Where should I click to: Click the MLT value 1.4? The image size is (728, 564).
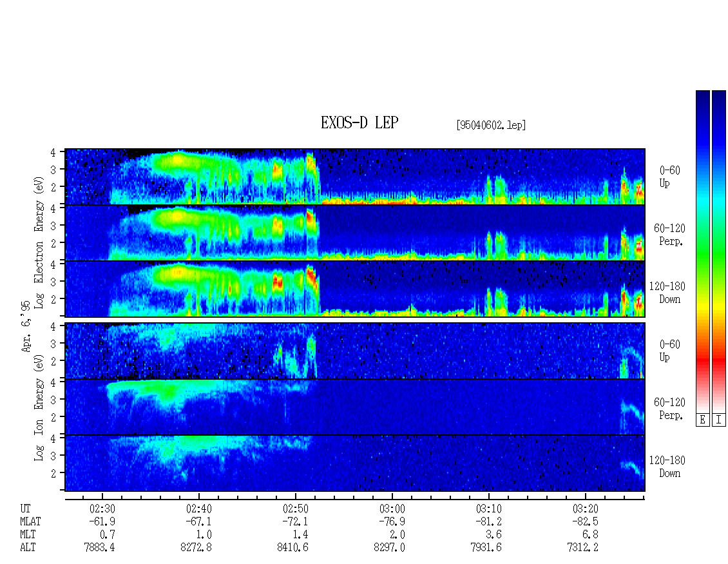[x=300, y=535]
